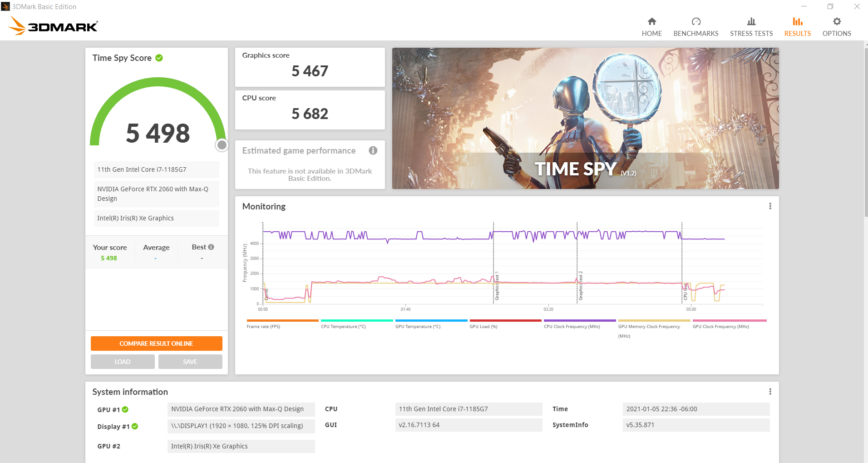Click the GUI version v2.16.7113 64
The height and width of the screenshot is (463, 868).
pyautogui.click(x=469, y=425)
